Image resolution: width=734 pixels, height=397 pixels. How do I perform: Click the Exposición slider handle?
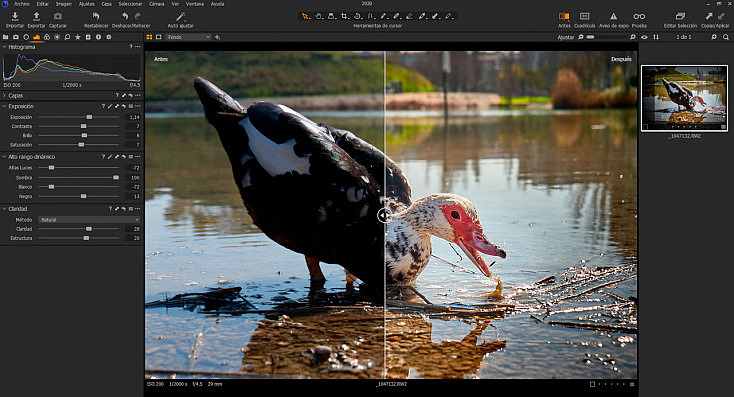89,117
